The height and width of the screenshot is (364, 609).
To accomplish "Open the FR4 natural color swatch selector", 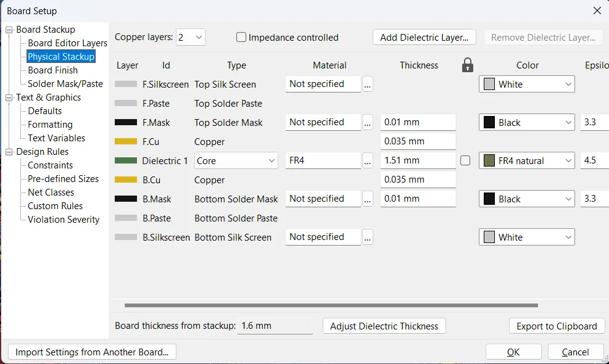I will coord(526,160).
